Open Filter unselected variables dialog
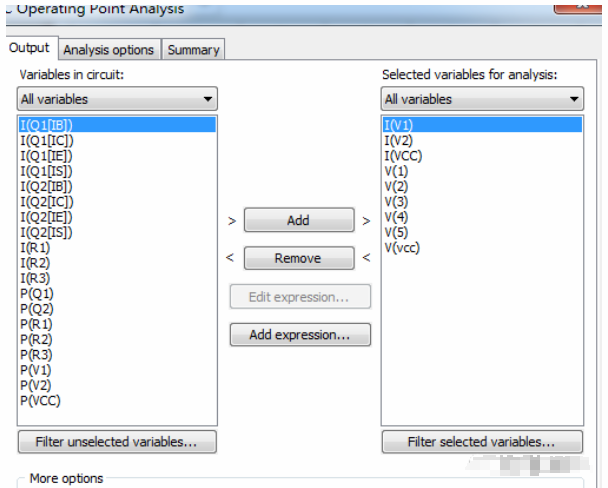 coord(116,441)
